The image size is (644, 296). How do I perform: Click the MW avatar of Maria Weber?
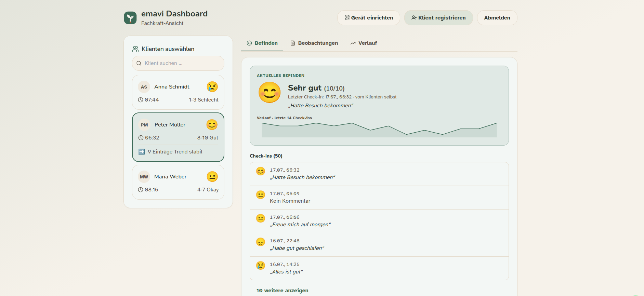point(144,177)
